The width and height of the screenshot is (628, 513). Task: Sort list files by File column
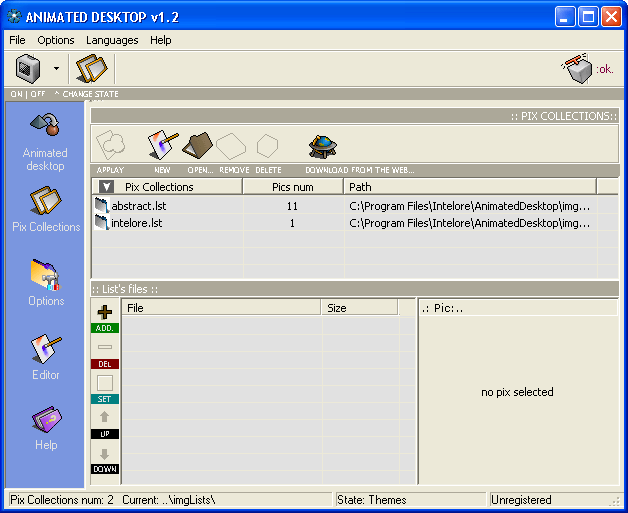(x=221, y=308)
